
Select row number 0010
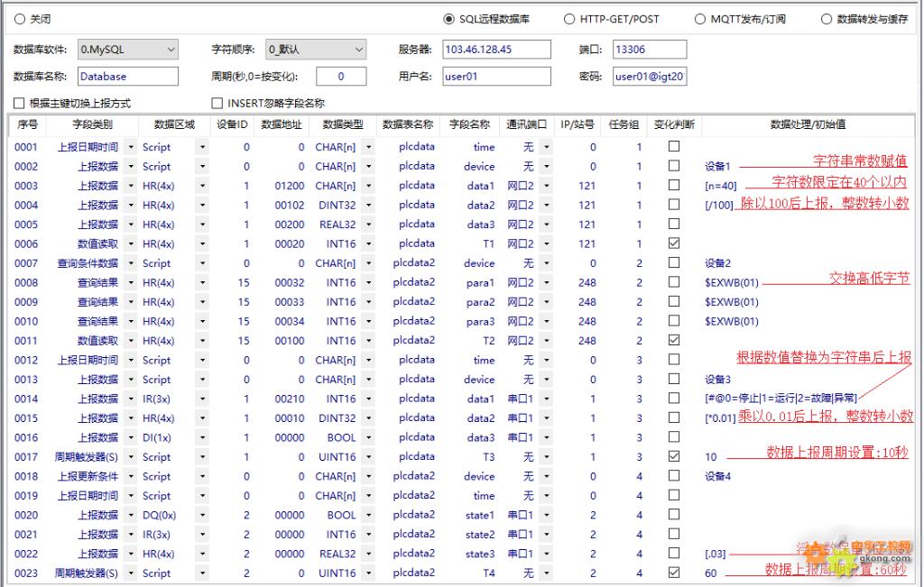(26, 322)
